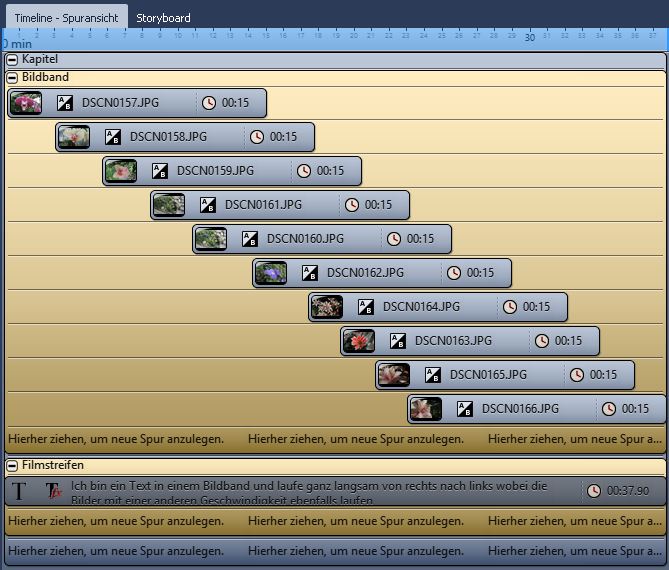Click the DSCN0160.JPG clip name
669x570 pixels.
tap(305, 239)
